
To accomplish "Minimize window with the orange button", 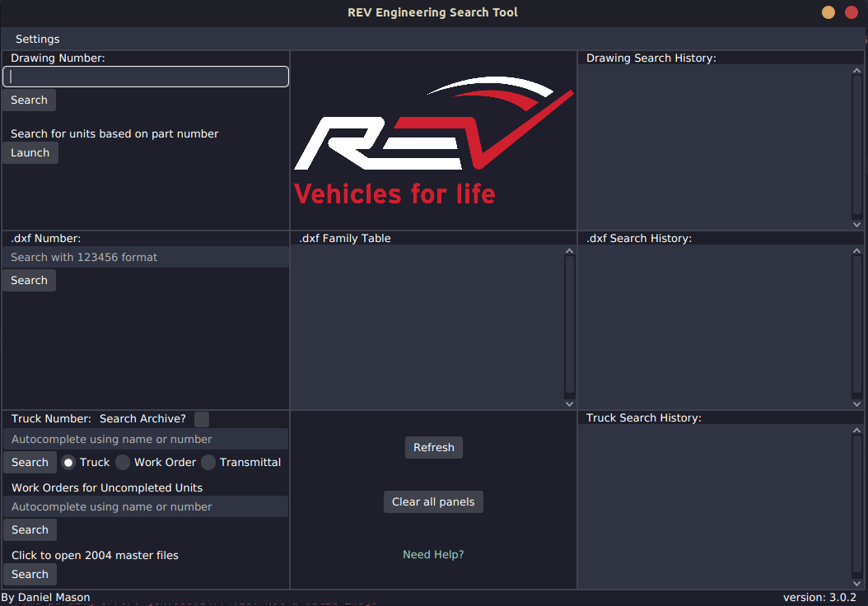I will [x=828, y=12].
